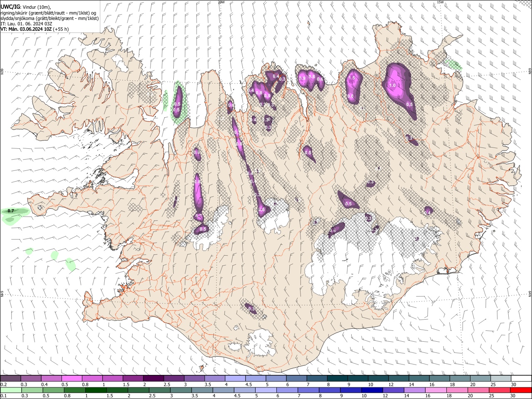
Task: Click the '0.7' value on the green patch
Action: coord(11,211)
